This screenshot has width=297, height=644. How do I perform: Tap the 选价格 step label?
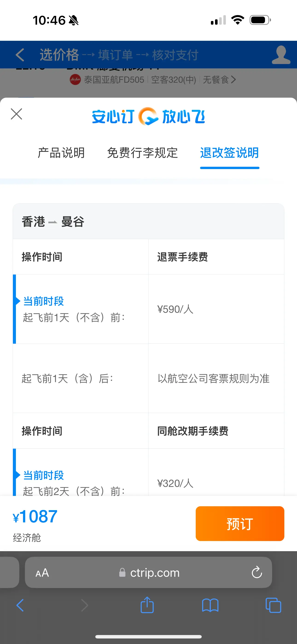click(x=59, y=55)
